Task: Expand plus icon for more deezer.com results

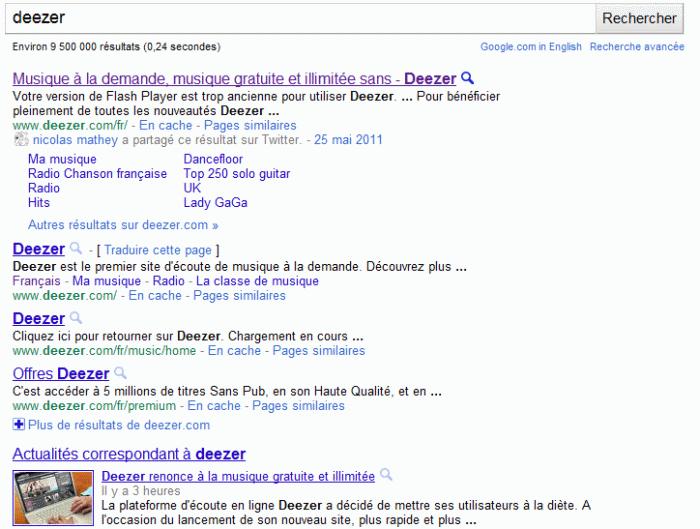Action: pos(19,425)
